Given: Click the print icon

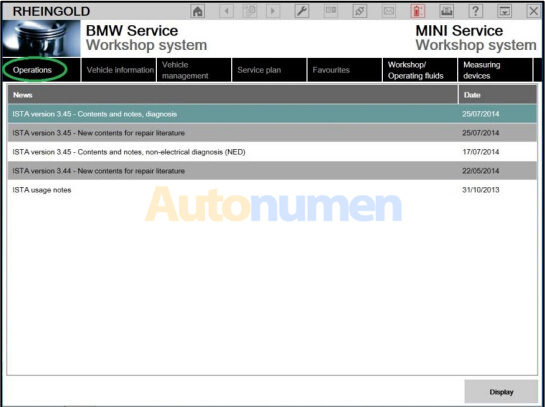Looking at the screenshot, I should pyautogui.click(x=446, y=11).
